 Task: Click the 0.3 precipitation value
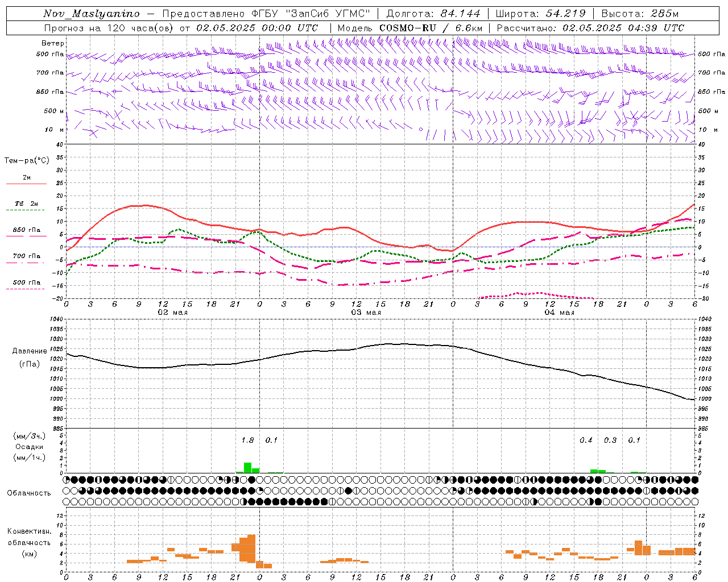[x=610, y=440]
